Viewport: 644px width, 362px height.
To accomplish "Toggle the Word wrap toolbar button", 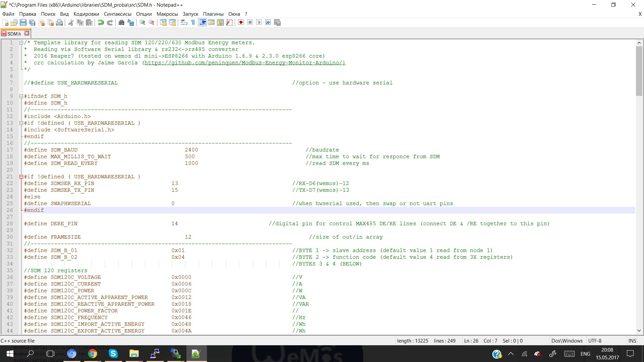I will (x=184, y=22).
